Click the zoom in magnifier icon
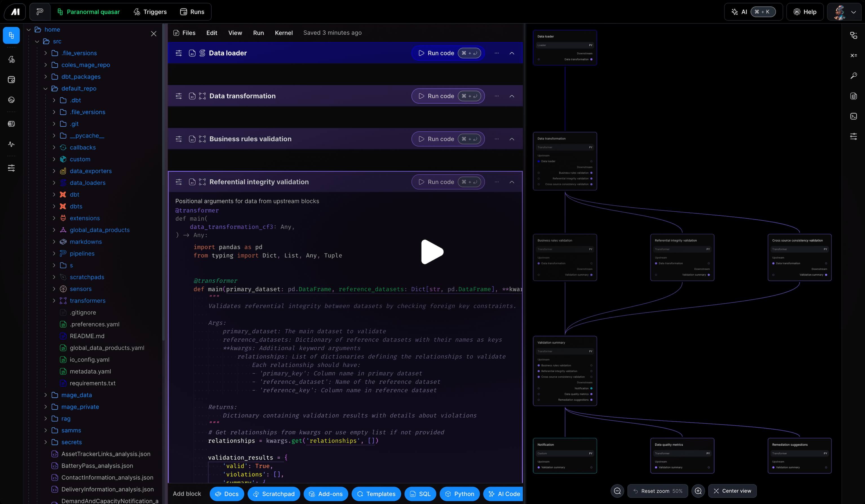This screenshot has width=865, height=504. tap(698, 491)
